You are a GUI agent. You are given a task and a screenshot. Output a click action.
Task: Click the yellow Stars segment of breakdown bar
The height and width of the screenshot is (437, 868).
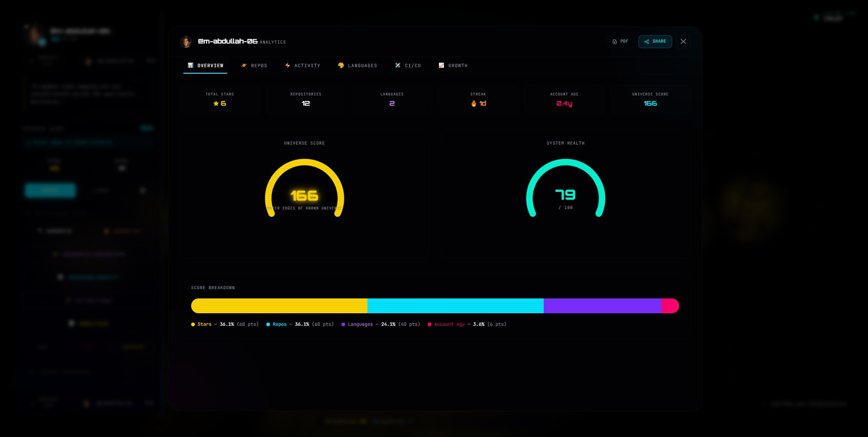pyautogui.click(x=279, y=306)
